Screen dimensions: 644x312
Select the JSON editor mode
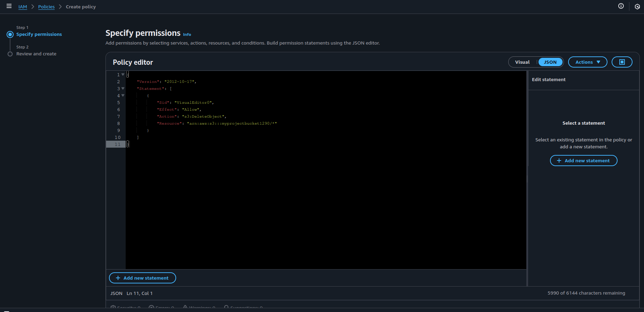[x=550, y=62]
